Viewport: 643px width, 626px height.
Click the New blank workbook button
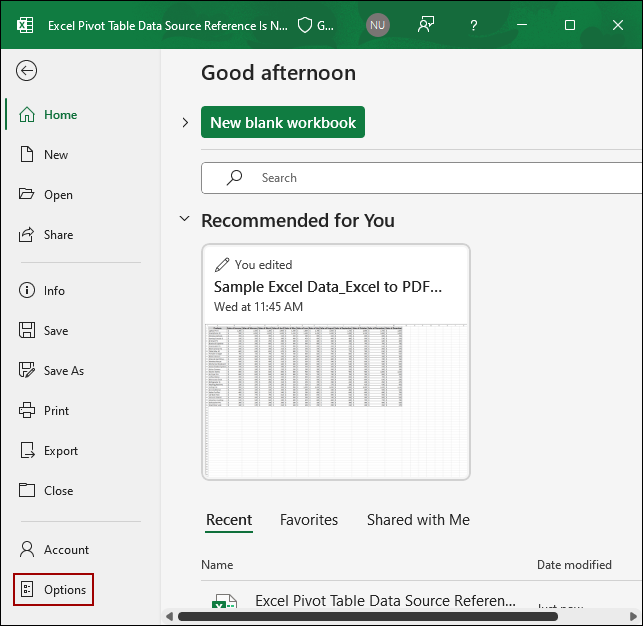pyautogui.click(x=283, y=122)
